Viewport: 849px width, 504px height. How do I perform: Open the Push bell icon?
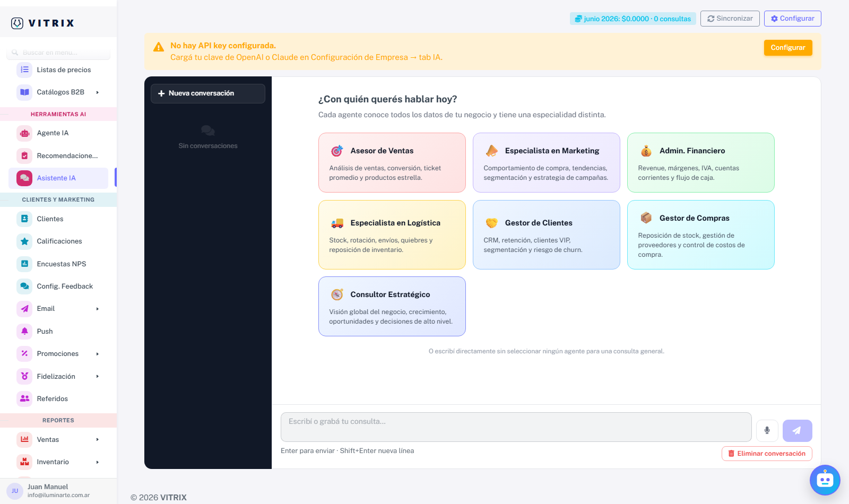[24, 331]
